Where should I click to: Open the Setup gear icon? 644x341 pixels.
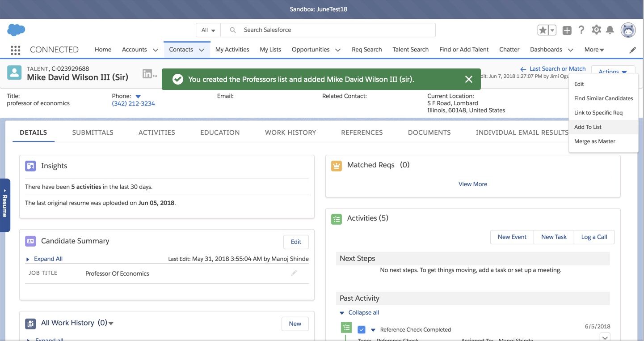coord(596,30)
